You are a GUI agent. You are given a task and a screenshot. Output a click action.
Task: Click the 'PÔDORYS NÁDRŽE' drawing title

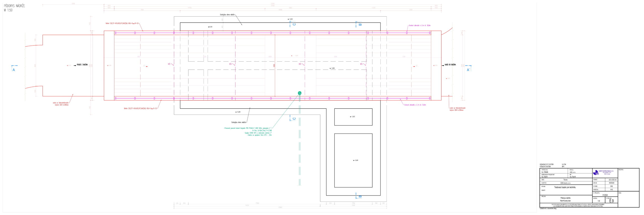point(14,6)
